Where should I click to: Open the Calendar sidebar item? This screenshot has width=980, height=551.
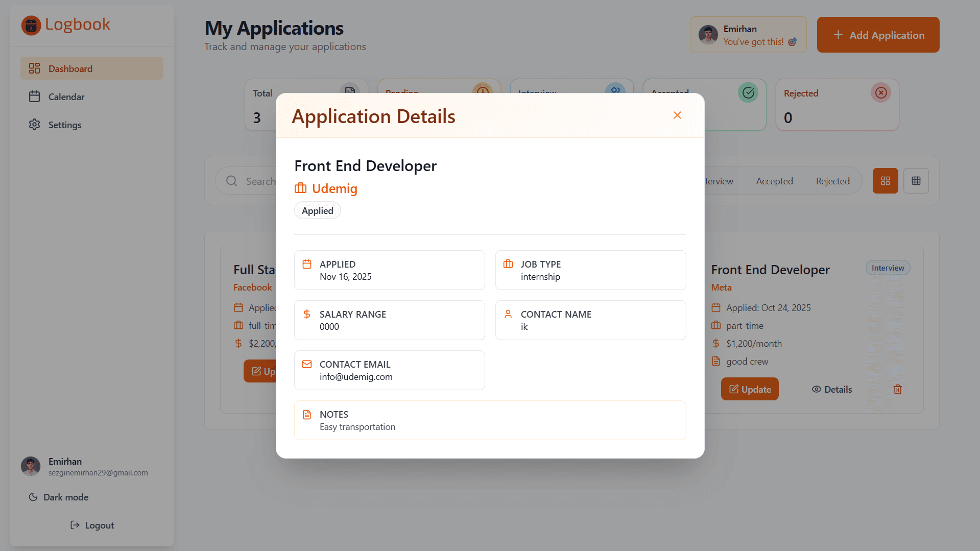tap(92, 97)
